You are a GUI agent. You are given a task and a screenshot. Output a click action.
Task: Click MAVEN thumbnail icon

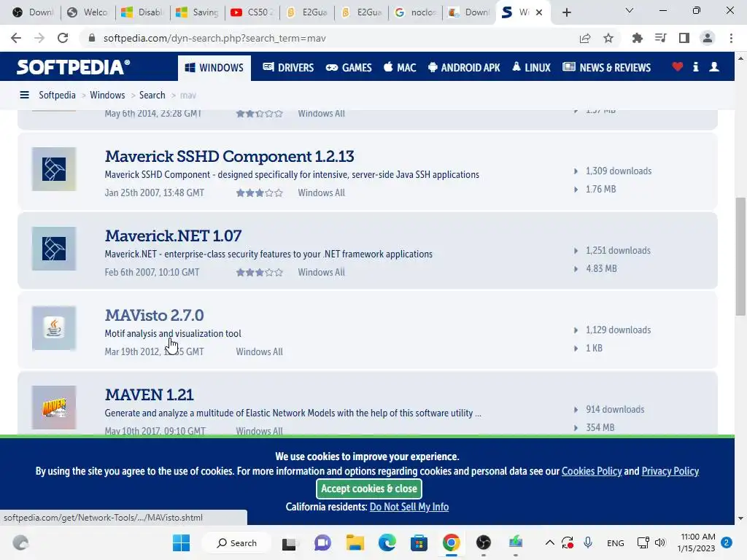pyautogui.click(x=54, y=408)
